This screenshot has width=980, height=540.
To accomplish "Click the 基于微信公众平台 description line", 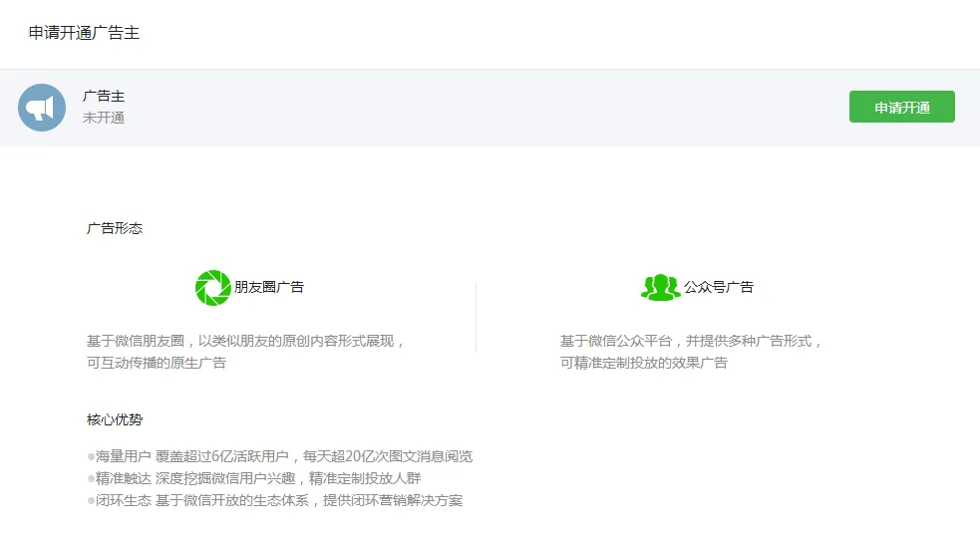I will click(x=691, y=341).
